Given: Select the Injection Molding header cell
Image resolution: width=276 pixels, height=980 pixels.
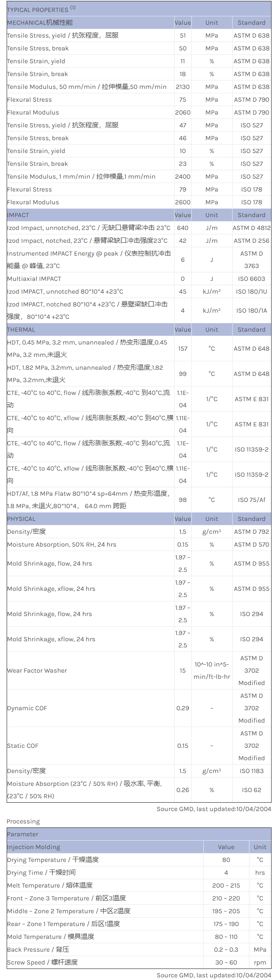Looking at the screenshot, I should [34, 847].
